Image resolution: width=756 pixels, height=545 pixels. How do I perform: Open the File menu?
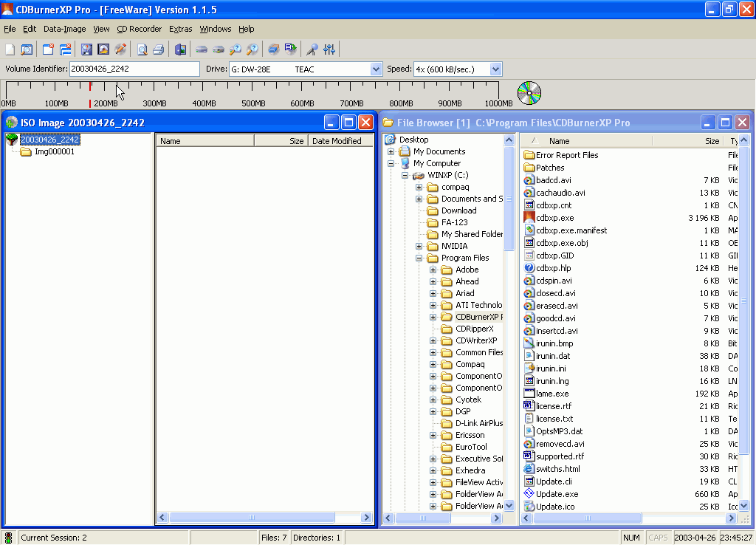tap(10, 29)
